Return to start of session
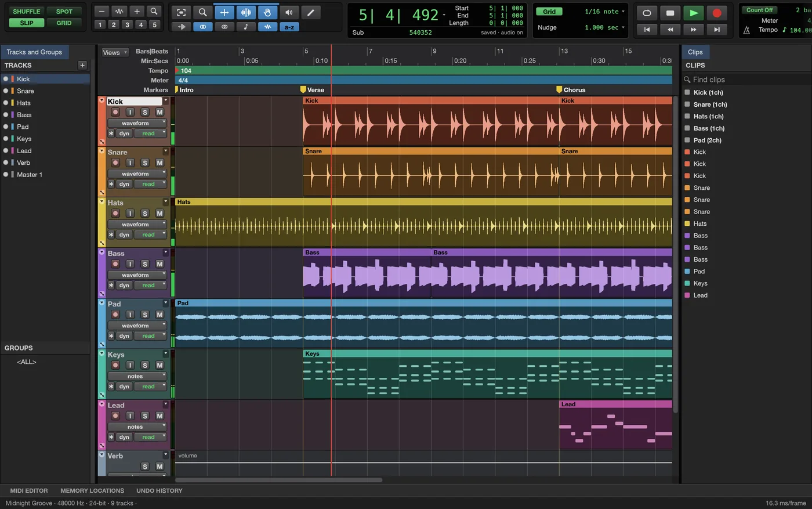This screenshot has width=812, height=509. click(647, 29)
